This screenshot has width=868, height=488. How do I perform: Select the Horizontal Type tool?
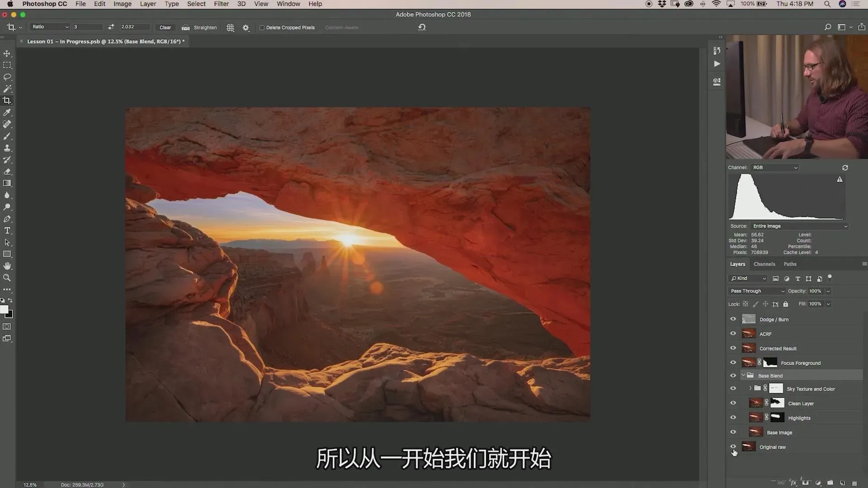7,230
